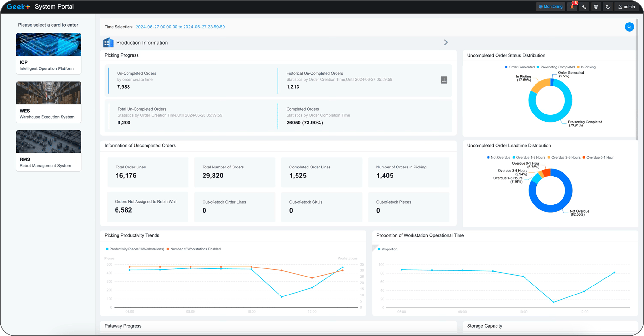Open alarm notifications with badge 16
Screen dimensions: 644x336
pos(572,6)
